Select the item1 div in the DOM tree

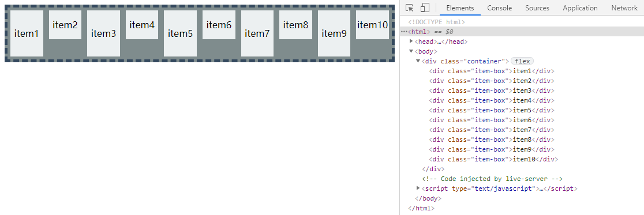click(x=491, y=71)
